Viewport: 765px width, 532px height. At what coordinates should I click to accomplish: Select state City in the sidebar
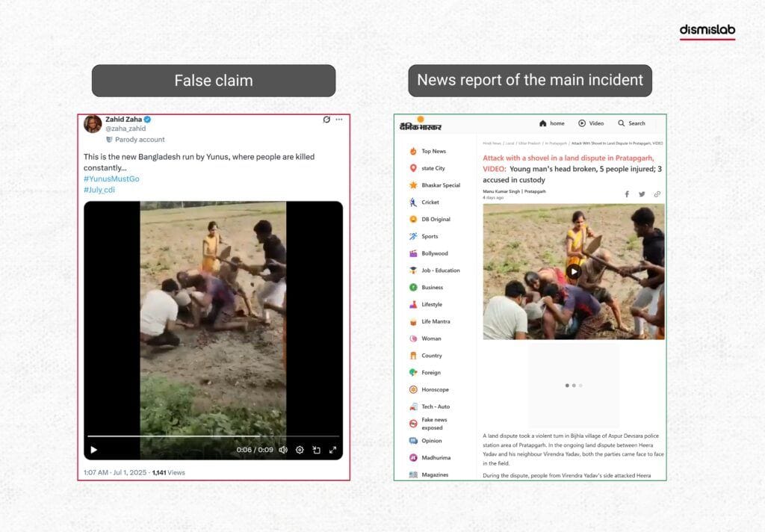point(427,168)
